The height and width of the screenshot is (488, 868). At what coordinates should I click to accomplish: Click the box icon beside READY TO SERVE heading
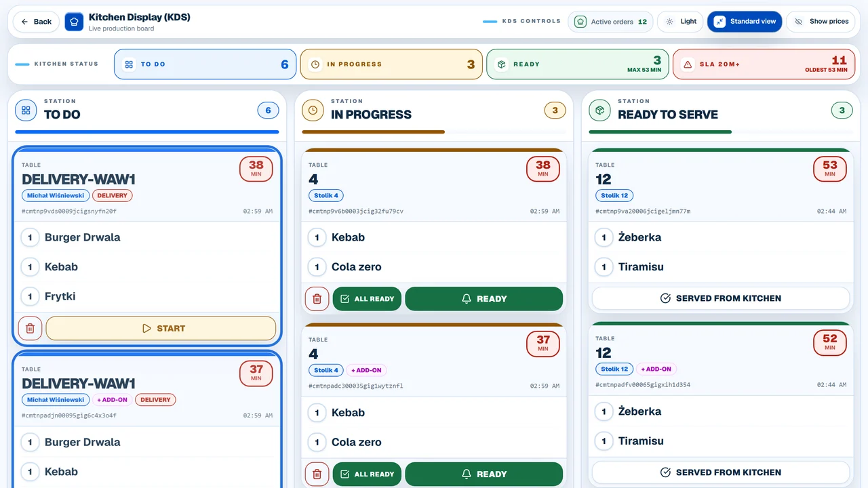tap(599, 109)
